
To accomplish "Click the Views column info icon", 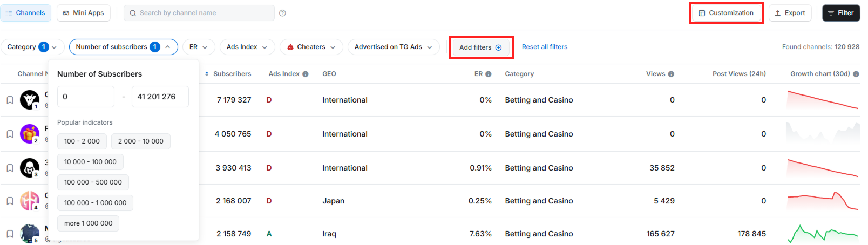I will pyautogui.click(x=671, y=74).
